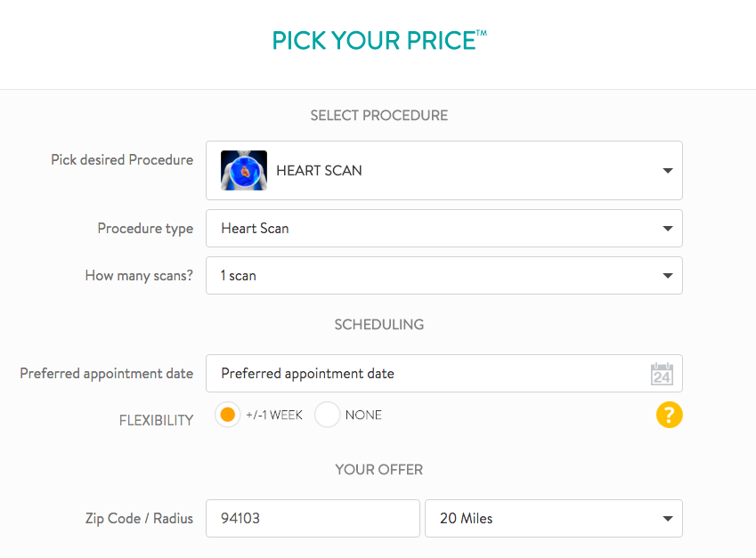Click the arrow on HEART SCAN dropdown

668,171
